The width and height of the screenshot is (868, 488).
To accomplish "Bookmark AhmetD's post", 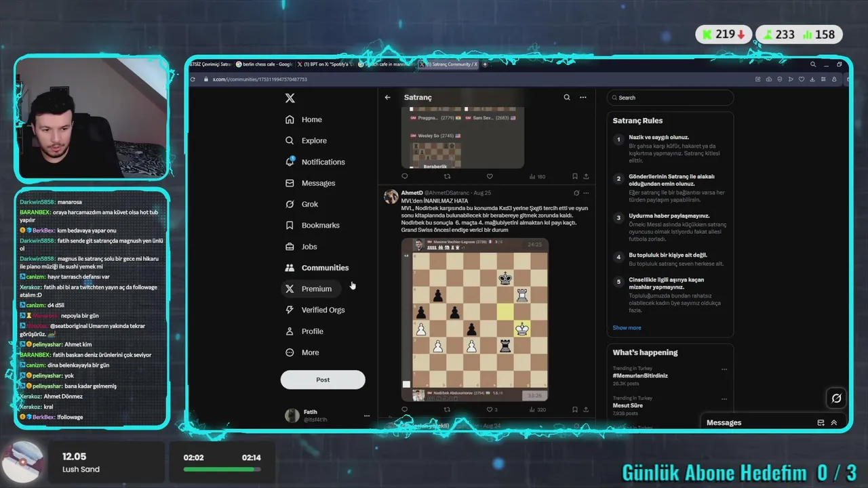I will click(574, 409).
